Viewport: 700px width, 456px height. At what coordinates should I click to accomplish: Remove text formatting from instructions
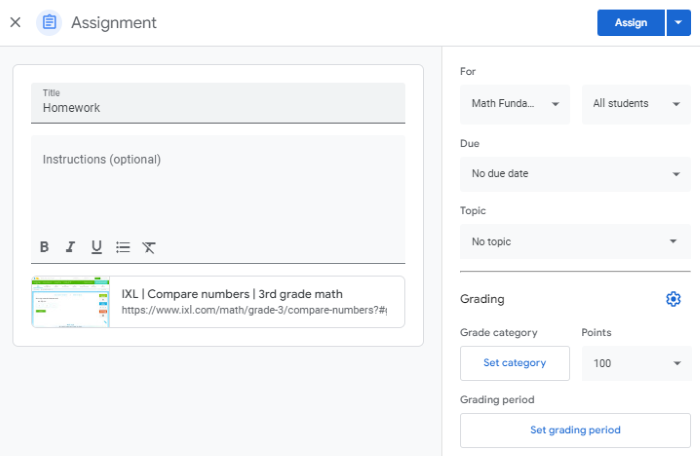tap(149, 247)
